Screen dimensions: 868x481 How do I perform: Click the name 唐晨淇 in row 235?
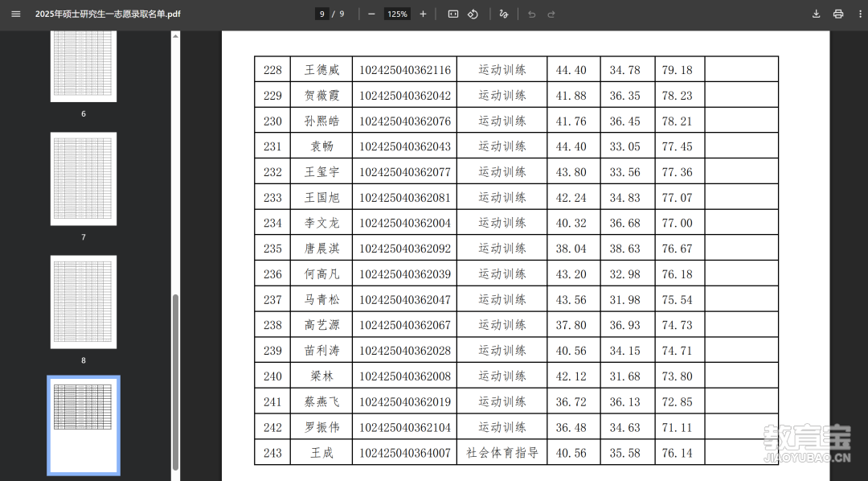[321, 249]
